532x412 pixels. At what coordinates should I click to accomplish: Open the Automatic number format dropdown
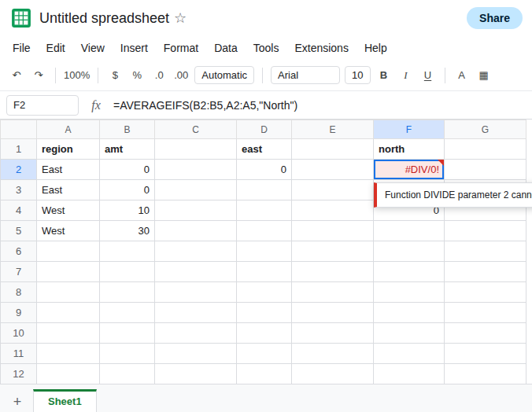coord(224,75)
